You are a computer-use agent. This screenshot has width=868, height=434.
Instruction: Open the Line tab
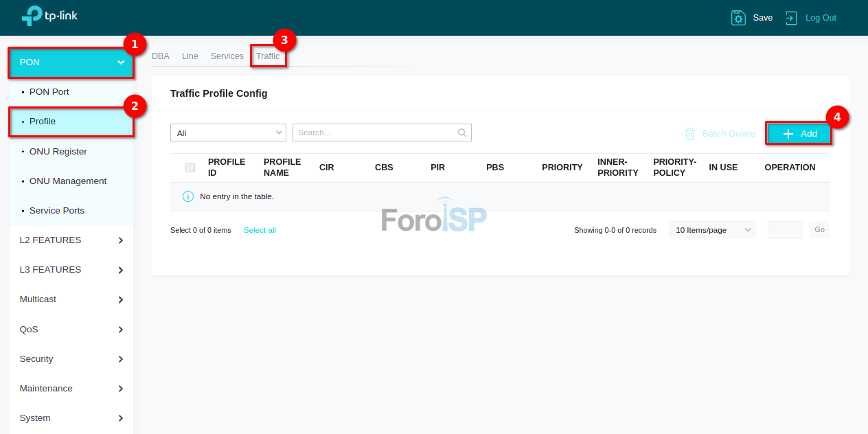(x=190, y=56)
